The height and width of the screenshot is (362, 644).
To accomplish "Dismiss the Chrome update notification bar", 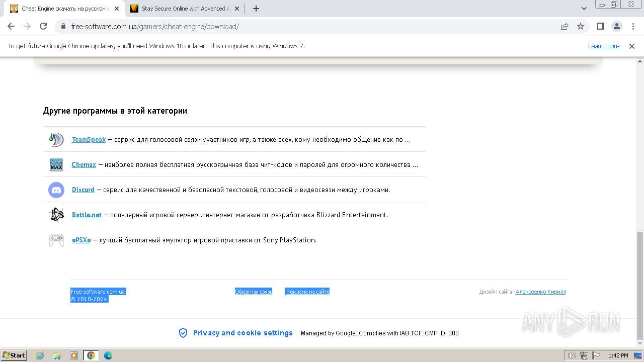I will click(x=632, y=46).
